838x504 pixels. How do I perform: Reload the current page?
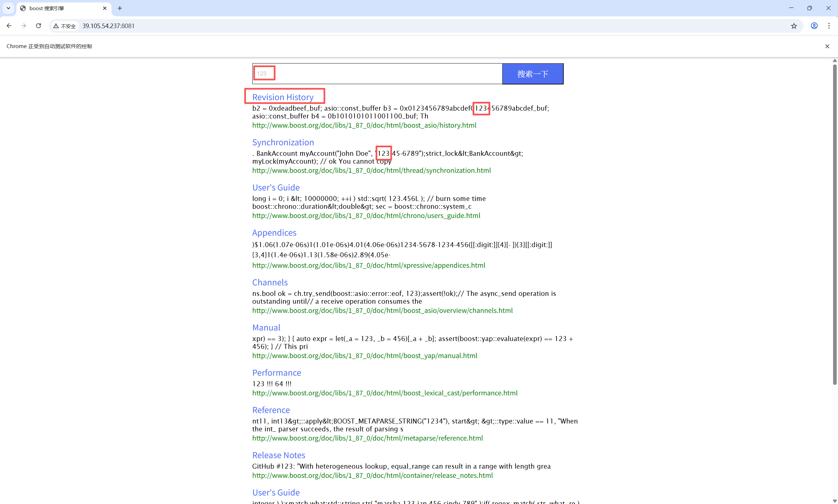(x=38, y=26)
